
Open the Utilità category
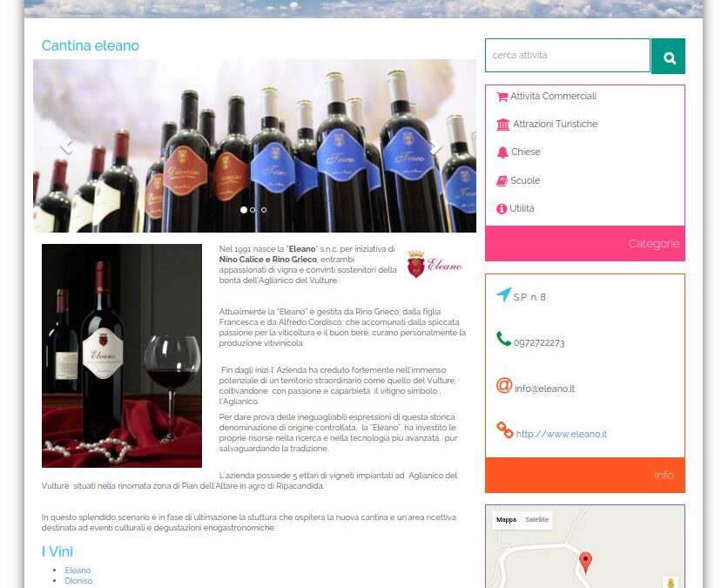[x=522, y=208]
